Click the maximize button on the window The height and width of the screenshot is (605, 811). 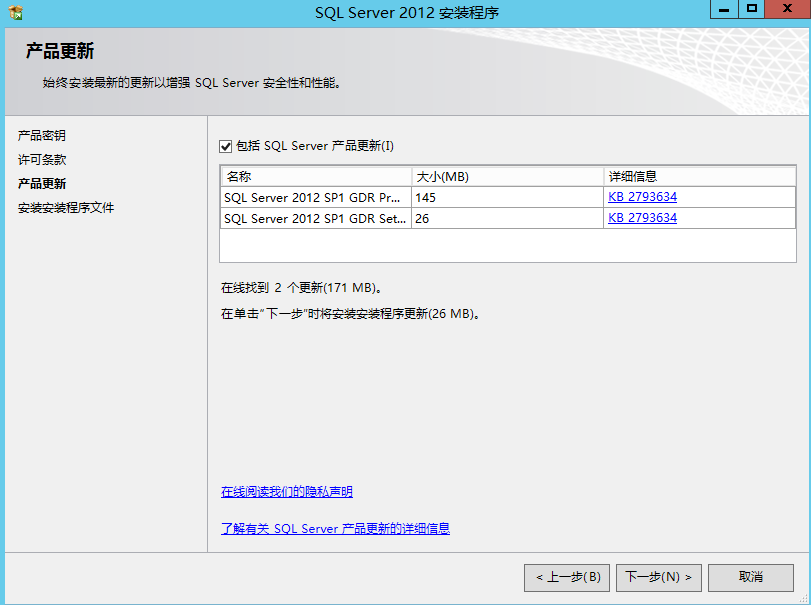point(752,10)
